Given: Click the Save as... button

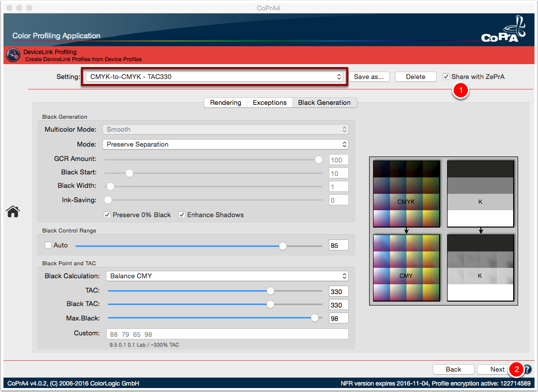Looking at the screenshot, I should (x=369, y=77).
